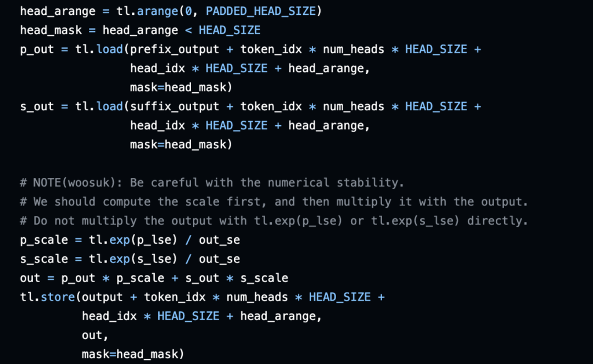The width and height of the screenshot is (593, 364).
Task: Click PADDED_HEAD_SIZE in the arange call
Action: tap(261, 11)
